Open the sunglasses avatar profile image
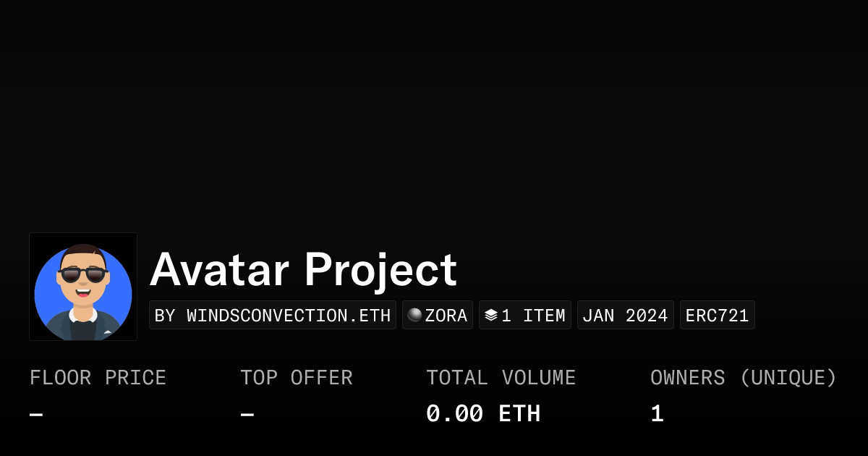 (83, 287)
